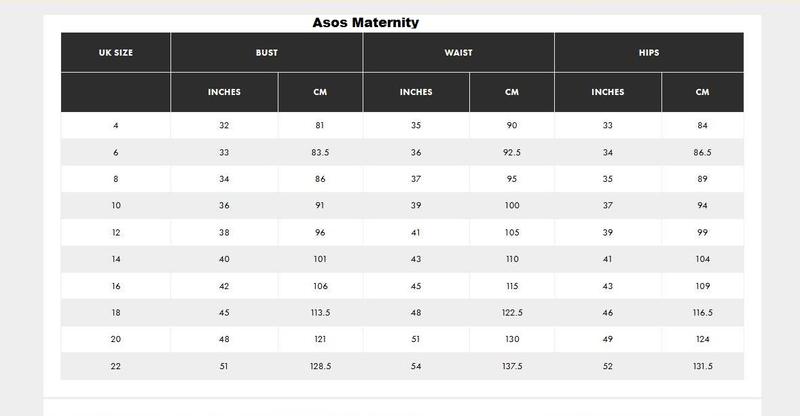The width and height of the screenshot is (800, 416).
Task: Select the INCHES subheader under BUST
Action: [x=224, y=92]
